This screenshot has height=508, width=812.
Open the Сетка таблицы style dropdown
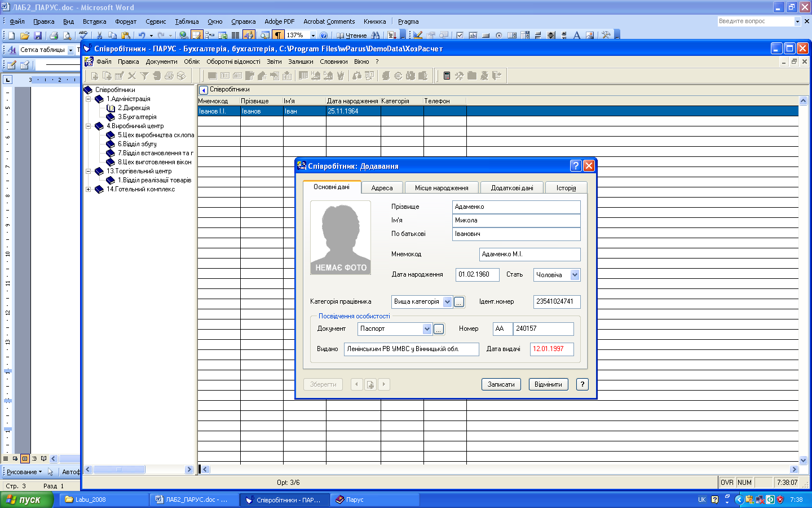[70, 50]
